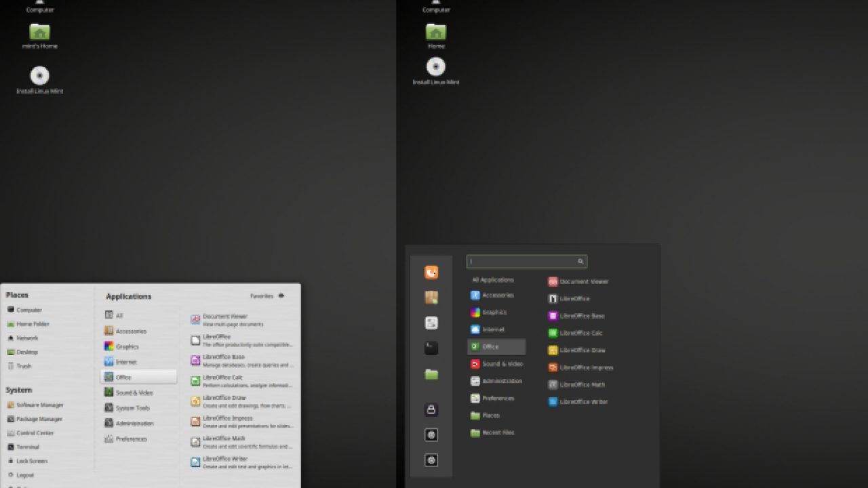Launch LibreOffice Base from the dark menu

[576, 316]
